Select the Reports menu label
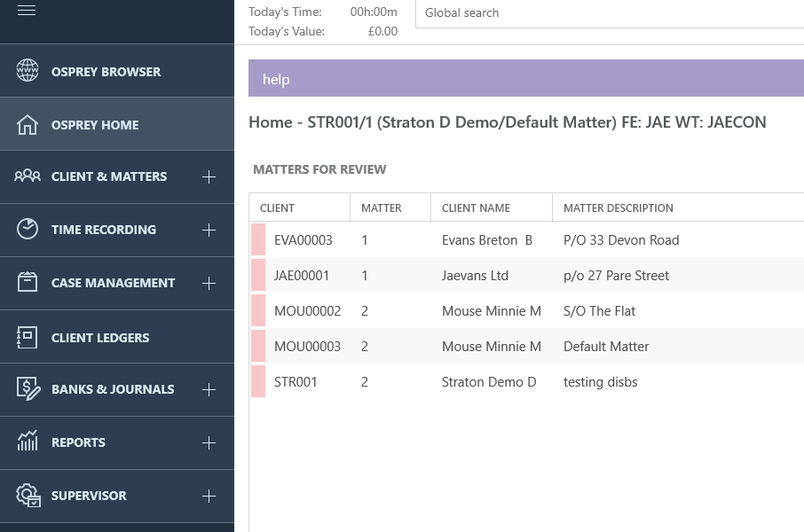804x532 pixels. coord(78,442)
